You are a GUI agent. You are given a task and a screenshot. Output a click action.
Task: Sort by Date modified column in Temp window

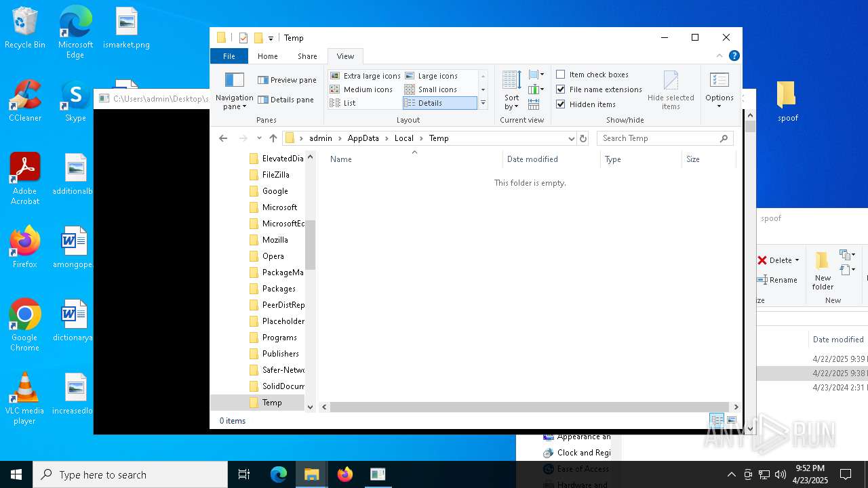pos(552,159)
